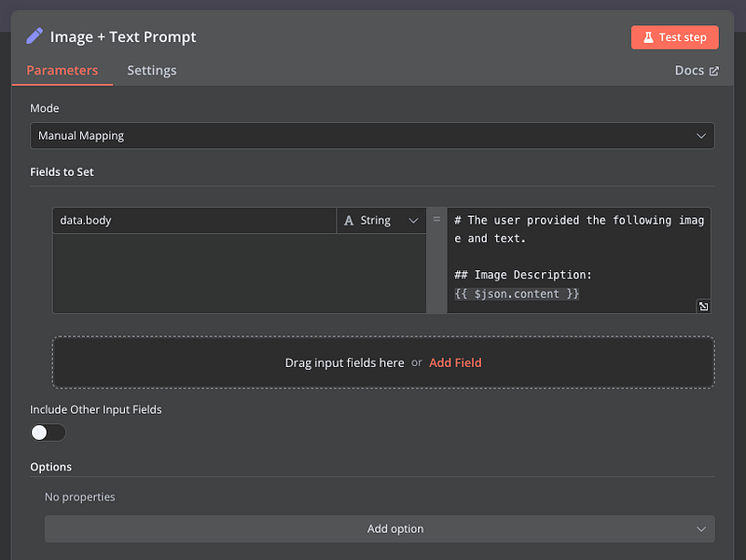Click the pencil node icon beside the title
This screenshot has height=560, width=746.
pos(35,36)
